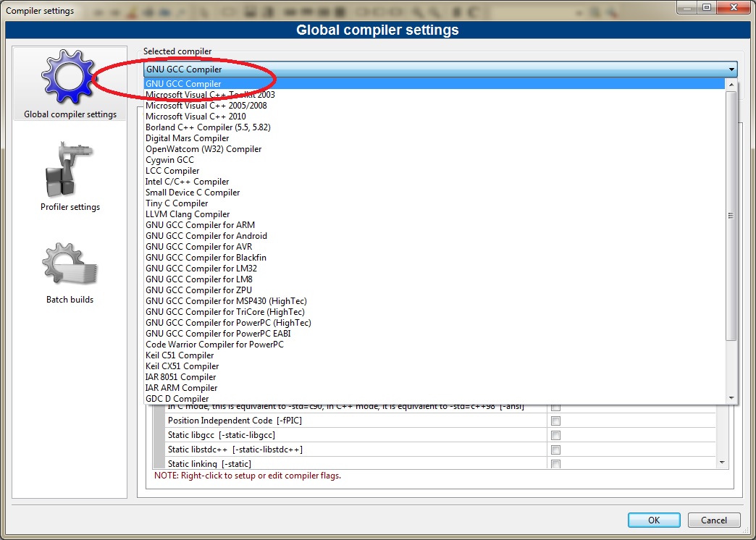
Task: Choose OpenWatcom (W32) Compiler
Action: click(x=434, y=149)
